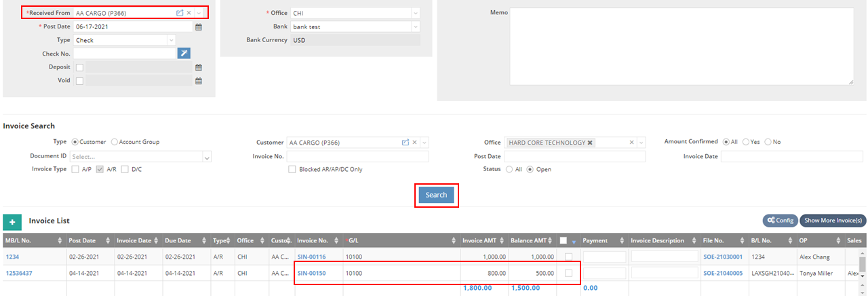Open the Bank dropdown showing bank test
This screenshot has height=296, width=868.
pyautogui.click(x=355, y=26)
